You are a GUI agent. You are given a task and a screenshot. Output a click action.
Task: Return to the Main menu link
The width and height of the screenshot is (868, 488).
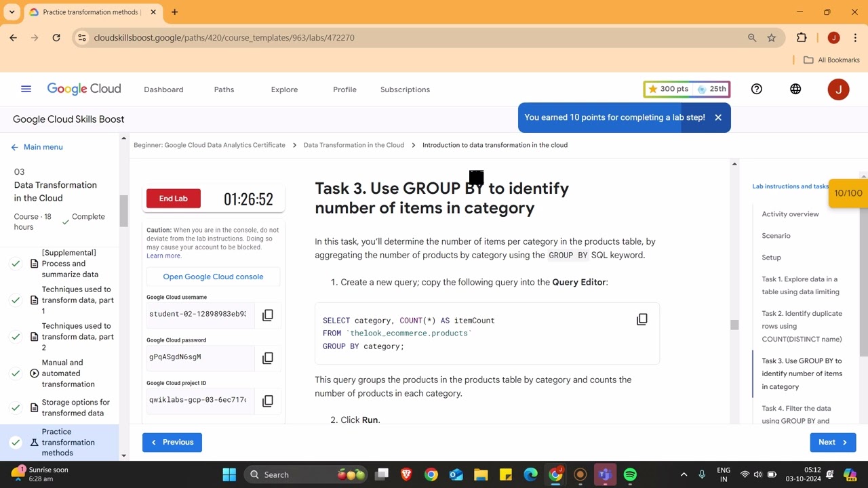click(37, 147)
